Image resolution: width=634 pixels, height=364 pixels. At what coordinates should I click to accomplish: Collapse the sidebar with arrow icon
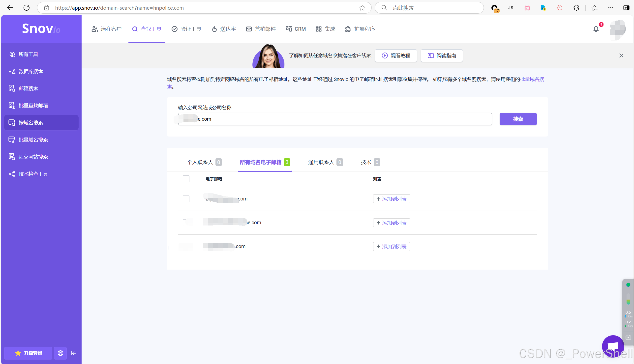74,353
